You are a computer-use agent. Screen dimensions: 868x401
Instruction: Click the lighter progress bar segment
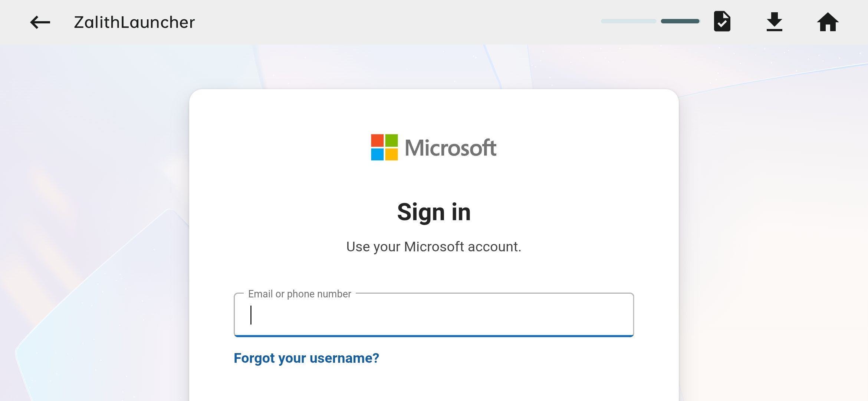[628, 21]
